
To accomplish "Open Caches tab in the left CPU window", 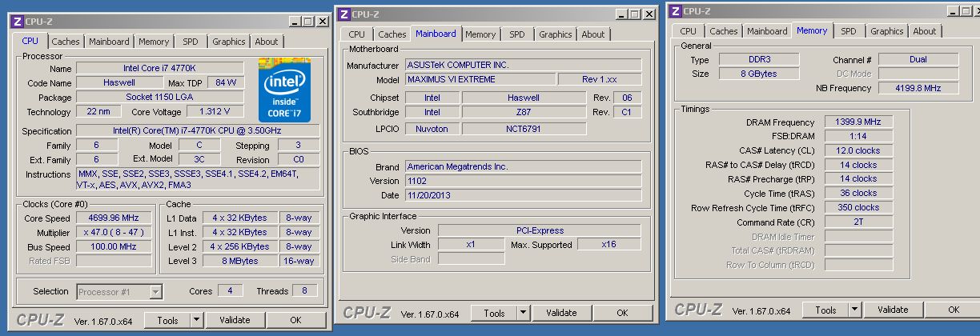I will pos(66,42).
